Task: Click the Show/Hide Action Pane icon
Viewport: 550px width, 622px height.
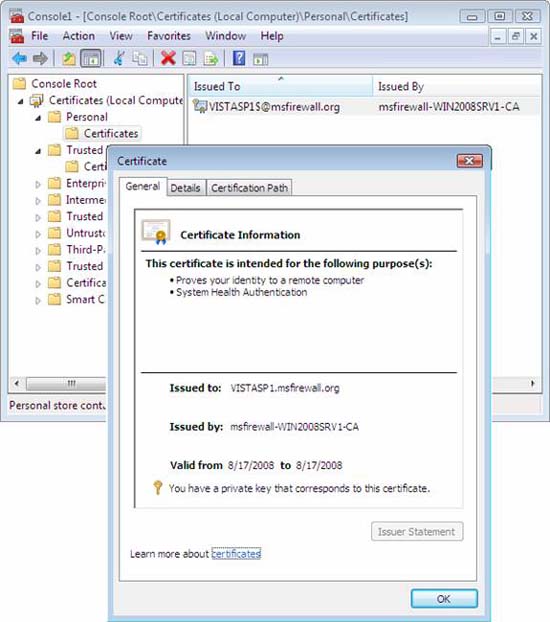Action: (260, 59)
